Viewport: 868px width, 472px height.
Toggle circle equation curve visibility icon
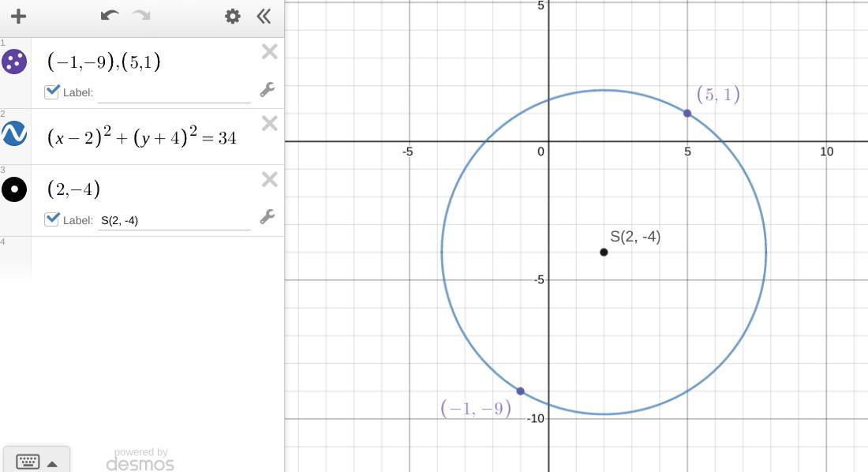[x=14, y=133]
